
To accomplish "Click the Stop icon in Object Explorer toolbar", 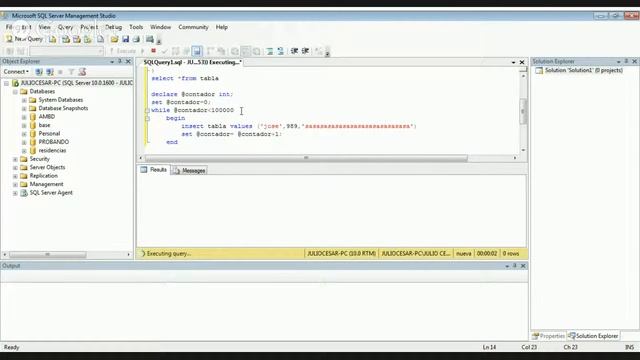I will pos(60,72).
